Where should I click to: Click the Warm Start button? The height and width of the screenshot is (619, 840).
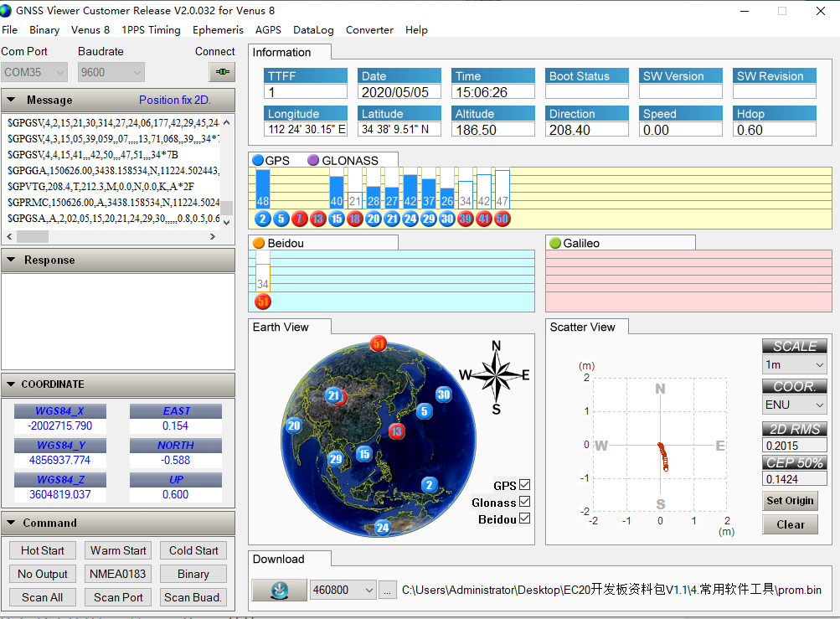[x=118, y=550]
